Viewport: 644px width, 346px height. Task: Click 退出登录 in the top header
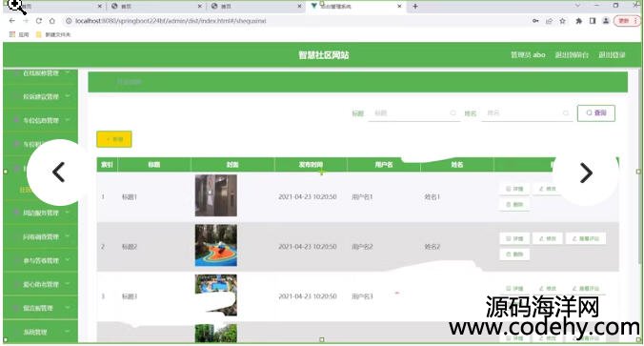pyautogui.click(x=612, y=54)
